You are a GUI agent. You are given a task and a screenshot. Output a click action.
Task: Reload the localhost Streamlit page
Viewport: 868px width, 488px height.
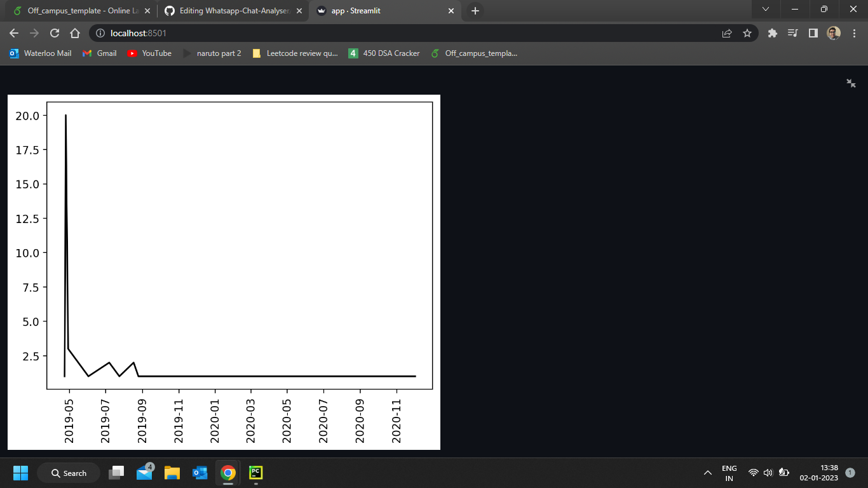[x=55, y=33]
